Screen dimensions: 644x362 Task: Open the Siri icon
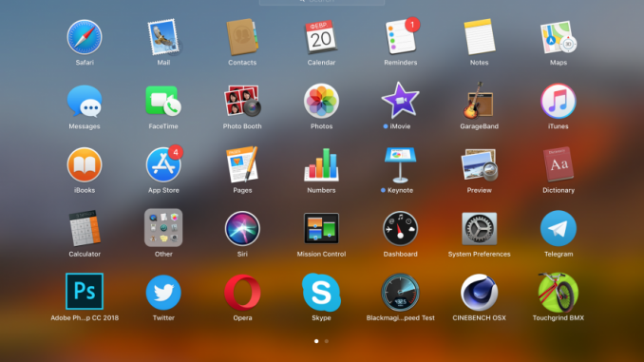(x=242, y=228)
